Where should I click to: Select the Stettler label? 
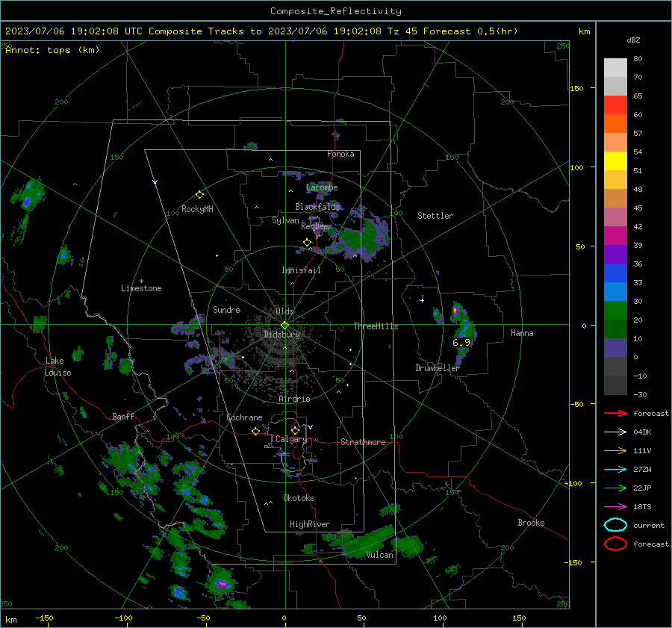(435, 216)
